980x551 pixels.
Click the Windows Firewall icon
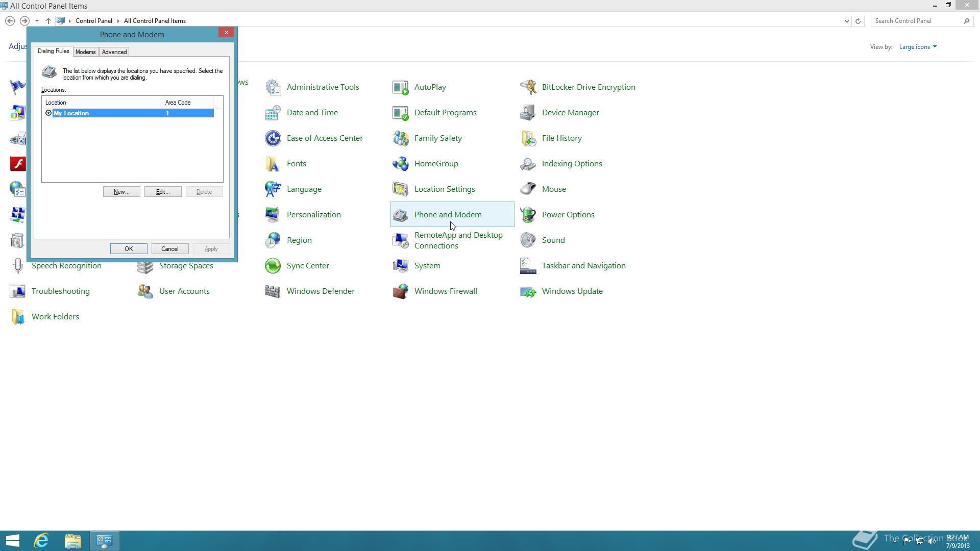[x=401, y=291]
